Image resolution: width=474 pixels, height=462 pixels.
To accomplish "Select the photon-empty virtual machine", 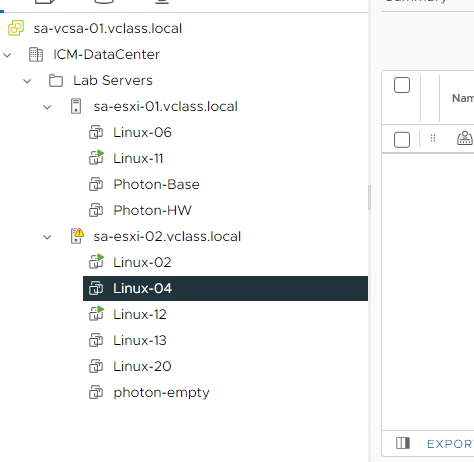I will 161,392.
